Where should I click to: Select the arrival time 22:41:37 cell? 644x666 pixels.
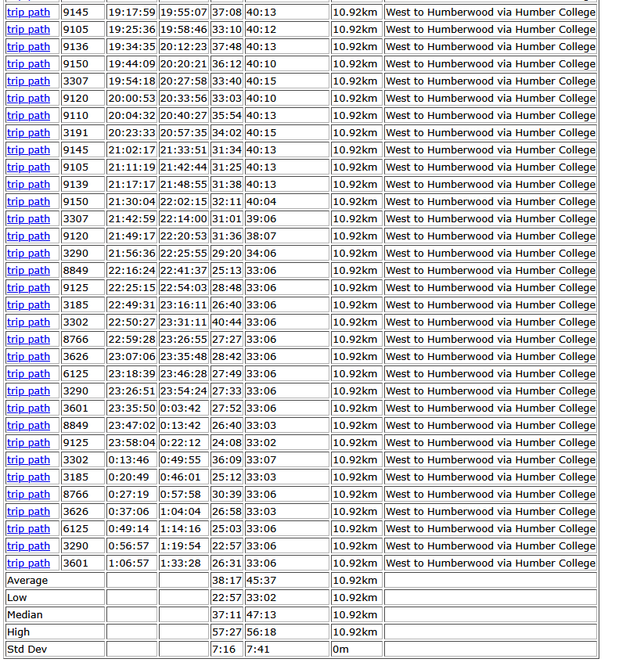point(183,271)
